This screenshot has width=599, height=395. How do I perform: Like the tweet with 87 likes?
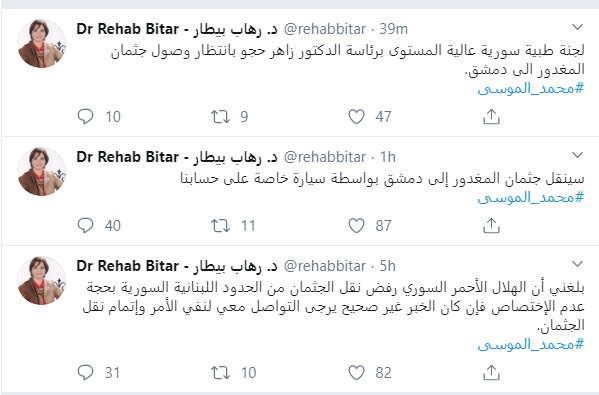(356, 225)
